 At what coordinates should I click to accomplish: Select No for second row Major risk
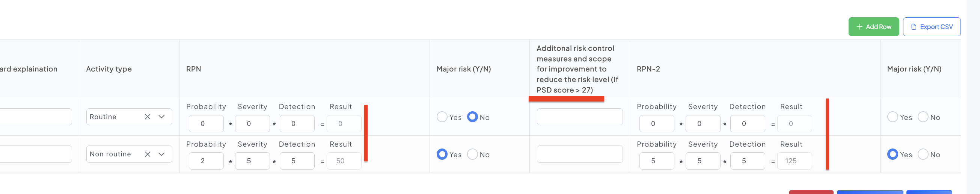472,154
